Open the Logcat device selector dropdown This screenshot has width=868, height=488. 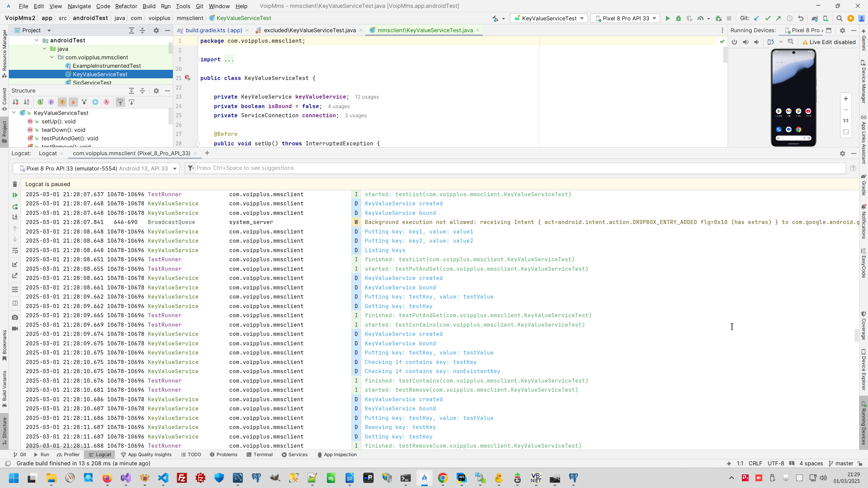click(96, 168)
